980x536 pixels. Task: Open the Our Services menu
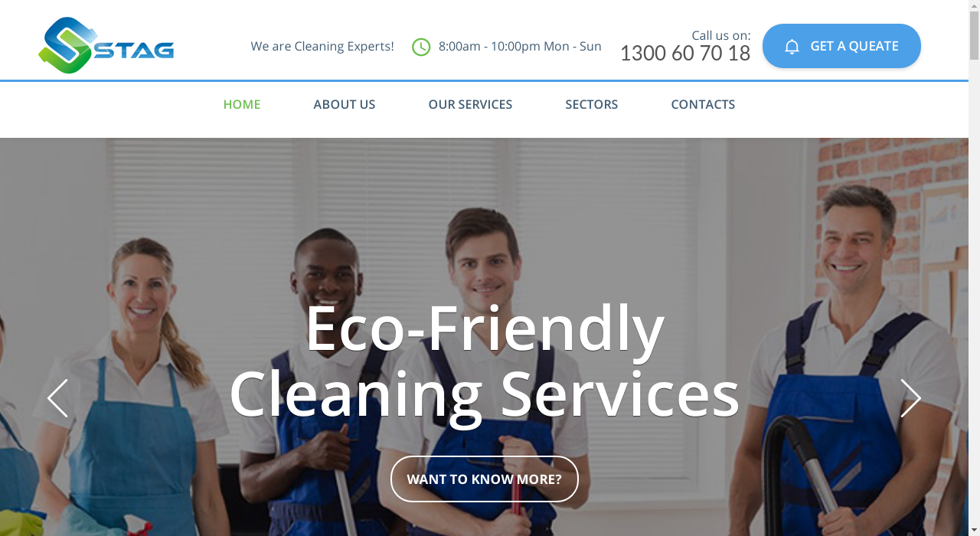(470, 104)
